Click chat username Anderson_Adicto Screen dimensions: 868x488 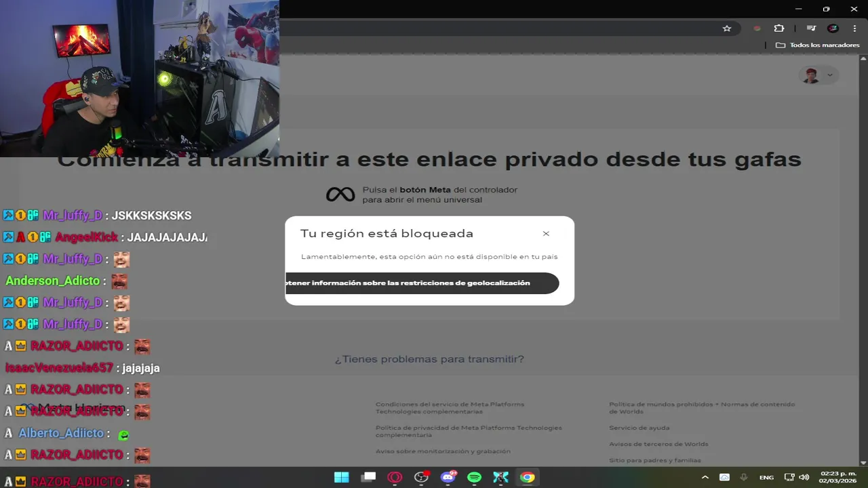point(52,281)
